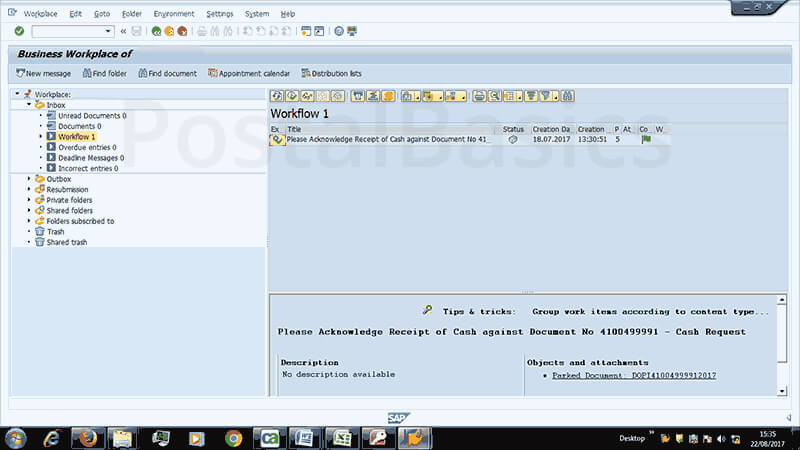Click the orange Exit icon in toolbar
This screenshot has height=450, width=800.
pos(169,31)
